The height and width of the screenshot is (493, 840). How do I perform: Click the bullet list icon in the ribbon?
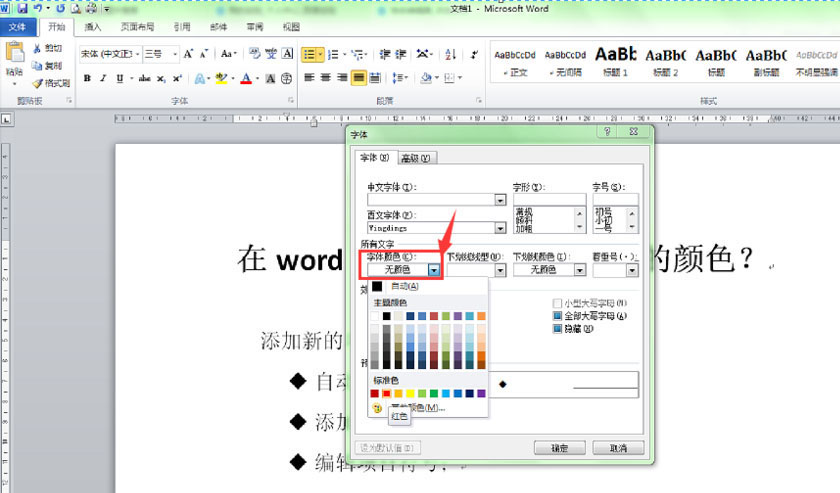pos(310,54)
